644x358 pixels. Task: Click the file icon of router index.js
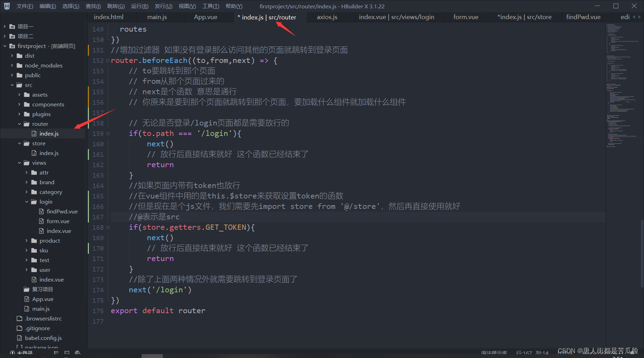tap(34, 133)
